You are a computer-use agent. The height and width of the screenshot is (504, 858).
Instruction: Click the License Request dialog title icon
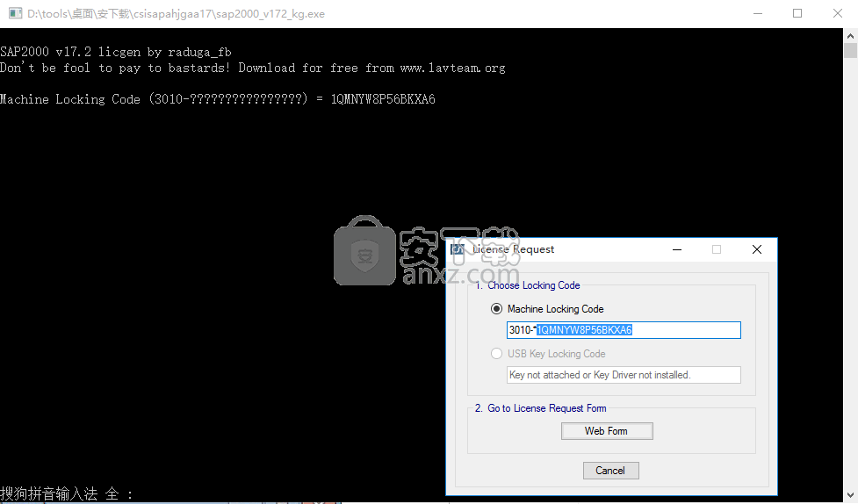click(x=457, y=249)
